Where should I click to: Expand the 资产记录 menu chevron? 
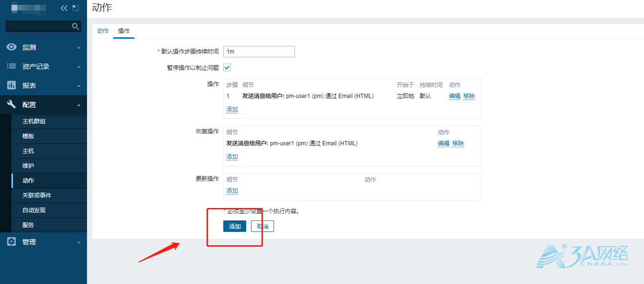click(x=79, y=67)
